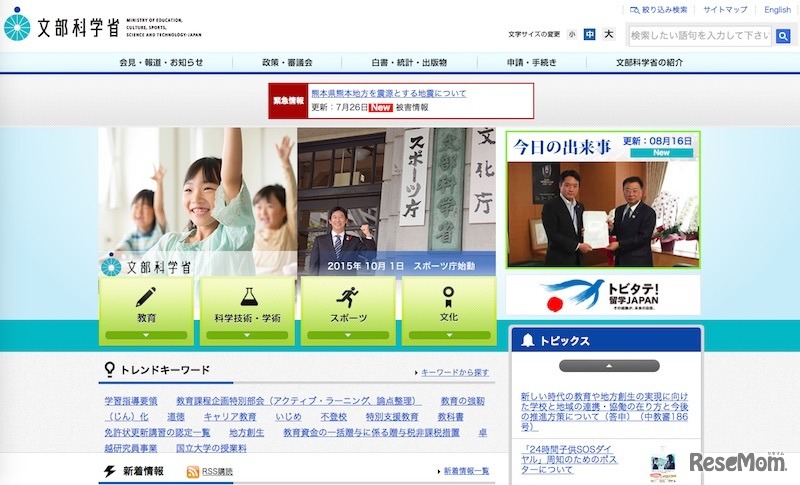The height and width of the screenshot is (485, 800).
Task: Select the flask 科学技術・学術 tile
Action: [247, 311]
